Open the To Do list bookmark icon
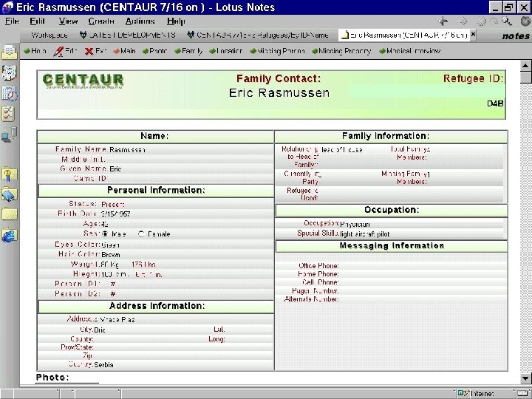532x399 pixels. coord(8,114)
